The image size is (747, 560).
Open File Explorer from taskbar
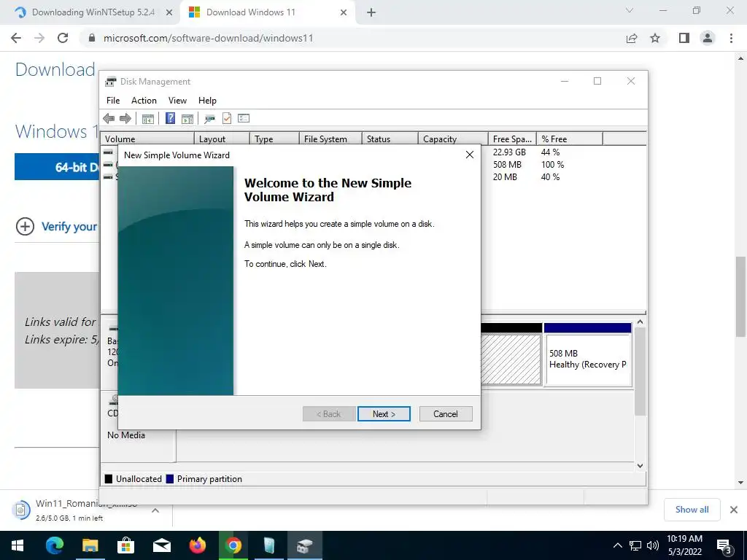90,545
